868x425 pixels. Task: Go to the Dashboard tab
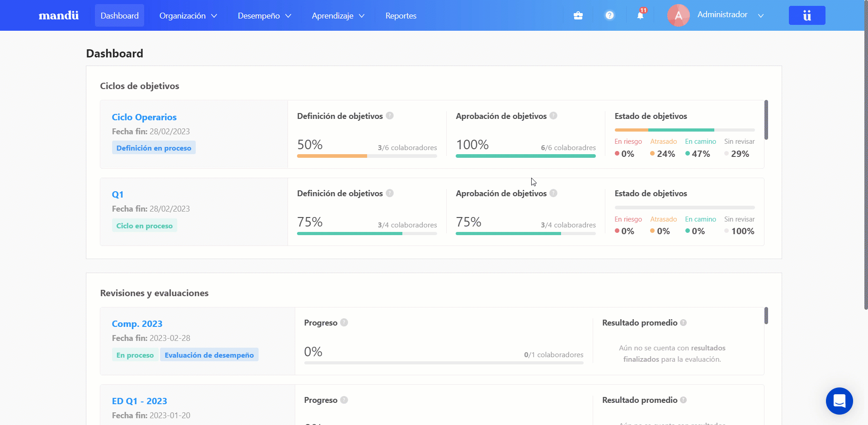119,15
